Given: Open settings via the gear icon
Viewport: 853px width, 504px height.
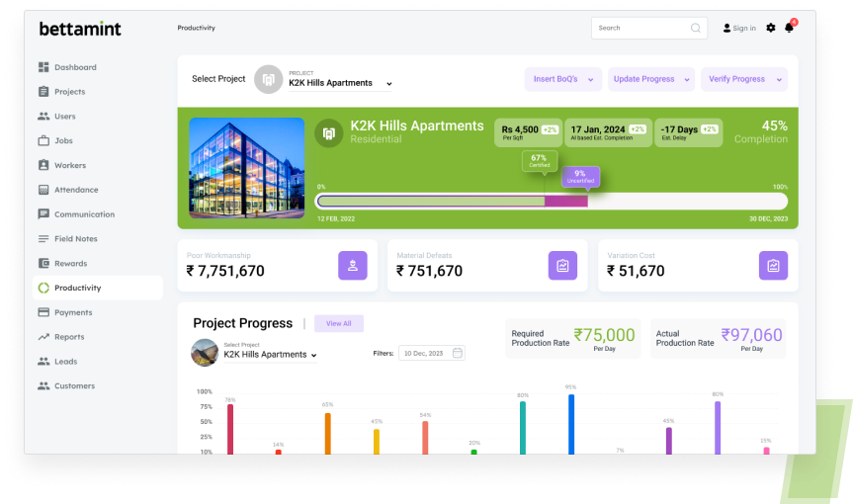Looking at the screenshot, I should [x=771, y=28].
